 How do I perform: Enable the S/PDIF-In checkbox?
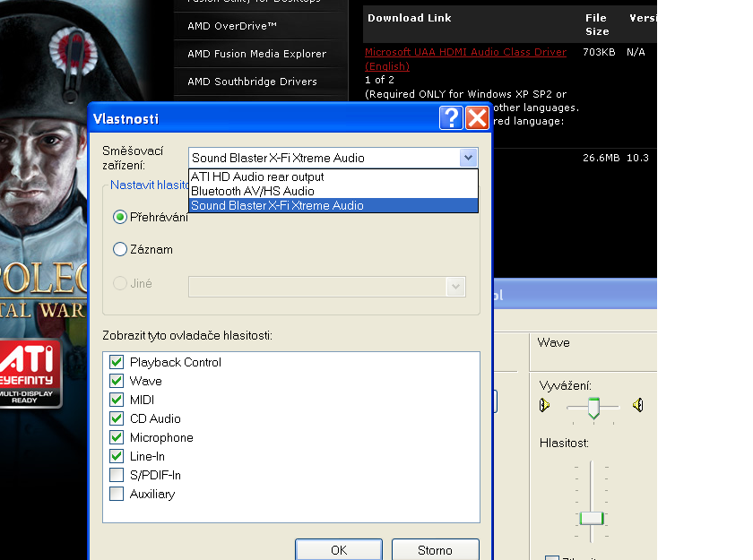tap(117, 475)
